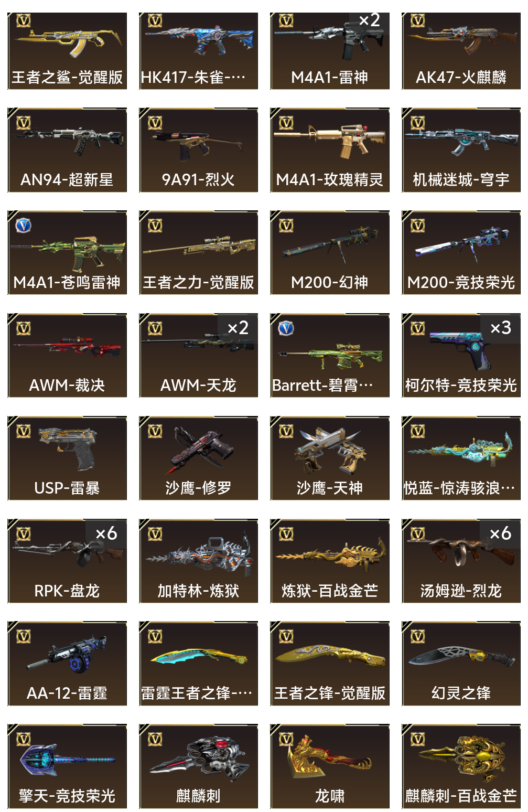Select the 柯尔特-竞技荣光 pistol card
Image resolution: width=528 pixels, height=812 pixels.
(461, 355)
